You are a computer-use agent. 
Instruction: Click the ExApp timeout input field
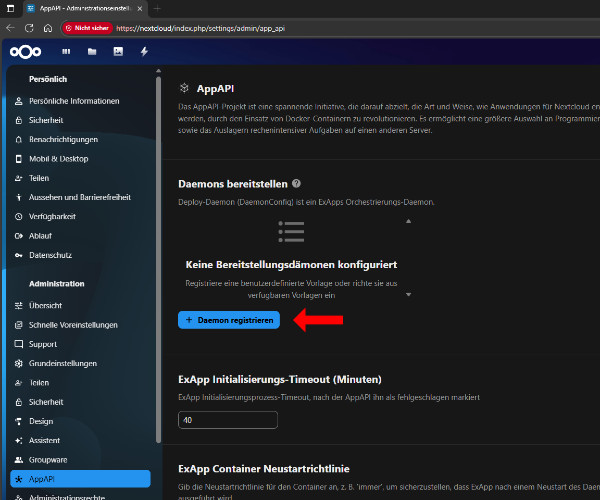coord(227,420)
